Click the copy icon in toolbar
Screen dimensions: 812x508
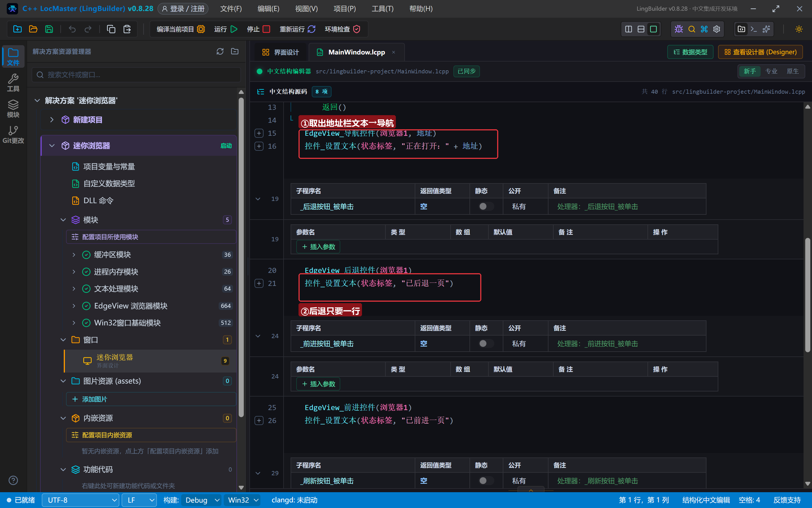[111, 29]
